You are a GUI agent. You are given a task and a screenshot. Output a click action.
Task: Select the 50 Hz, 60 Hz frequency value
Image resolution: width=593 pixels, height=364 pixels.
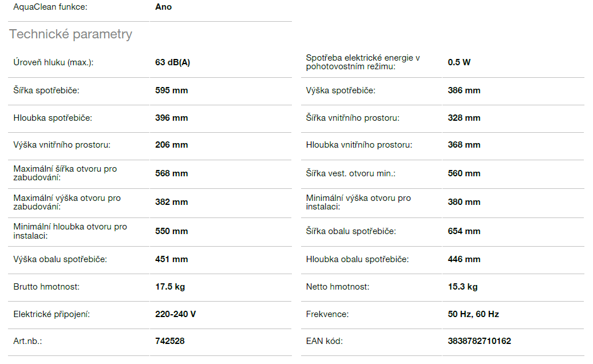coord(473,314)
